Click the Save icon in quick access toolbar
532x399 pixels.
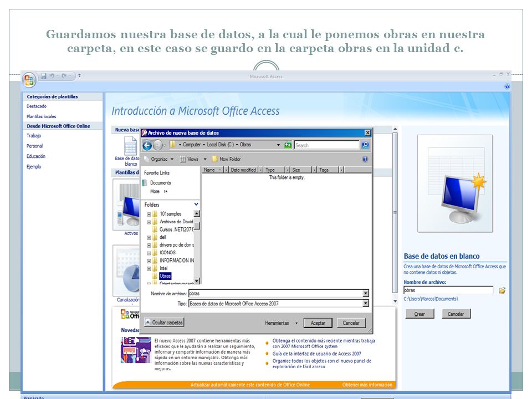[x=43, y=76]
